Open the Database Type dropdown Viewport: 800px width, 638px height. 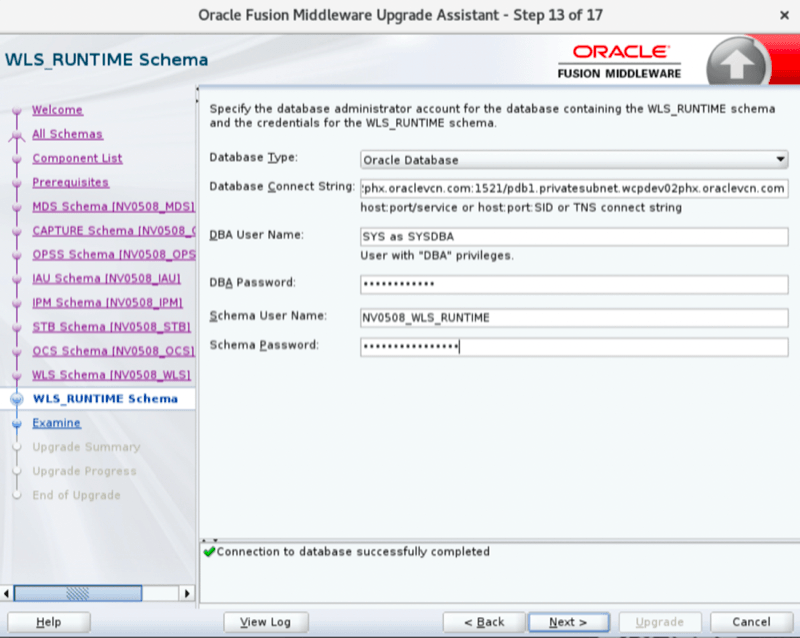(x=574, y=160)
